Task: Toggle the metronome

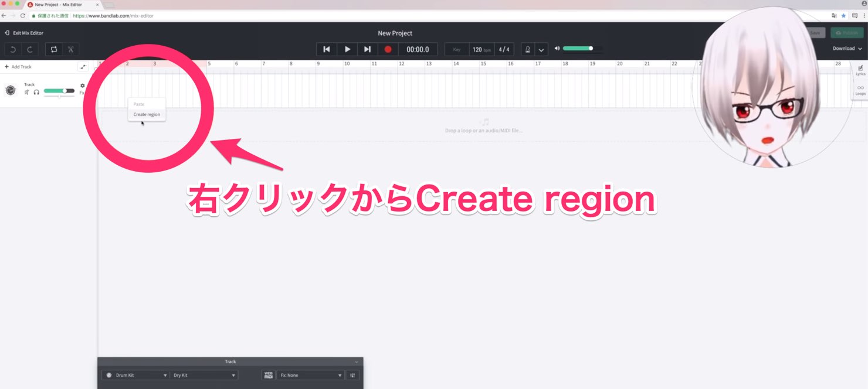Action: pyautogui.click(x=528, y=50)
